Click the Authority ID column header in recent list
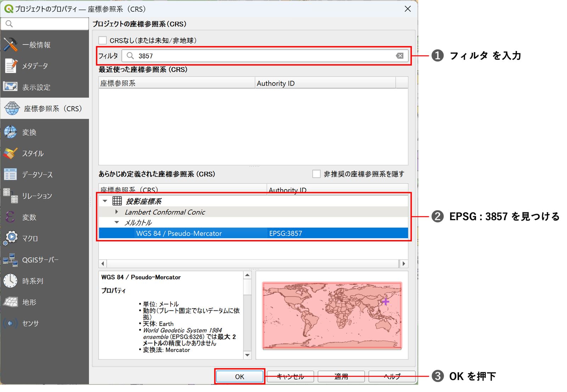This screenshot has height=392, width=567. pos(325,83)
